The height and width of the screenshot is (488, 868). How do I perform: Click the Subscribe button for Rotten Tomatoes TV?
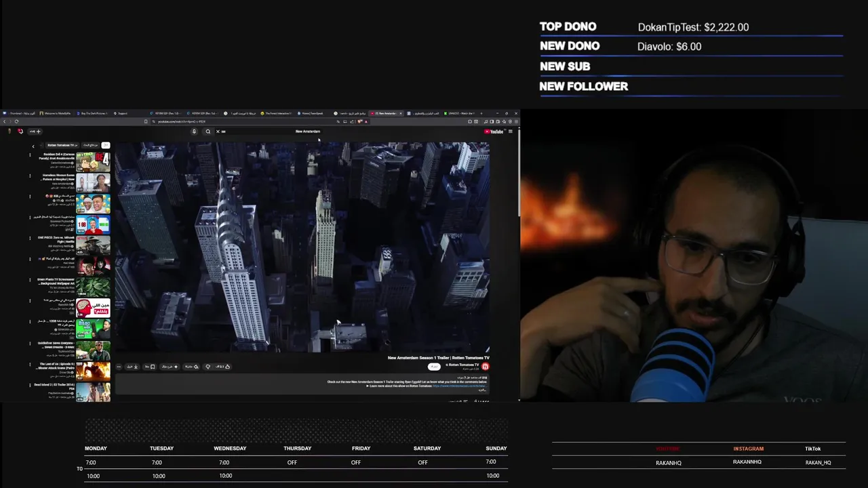434,367
